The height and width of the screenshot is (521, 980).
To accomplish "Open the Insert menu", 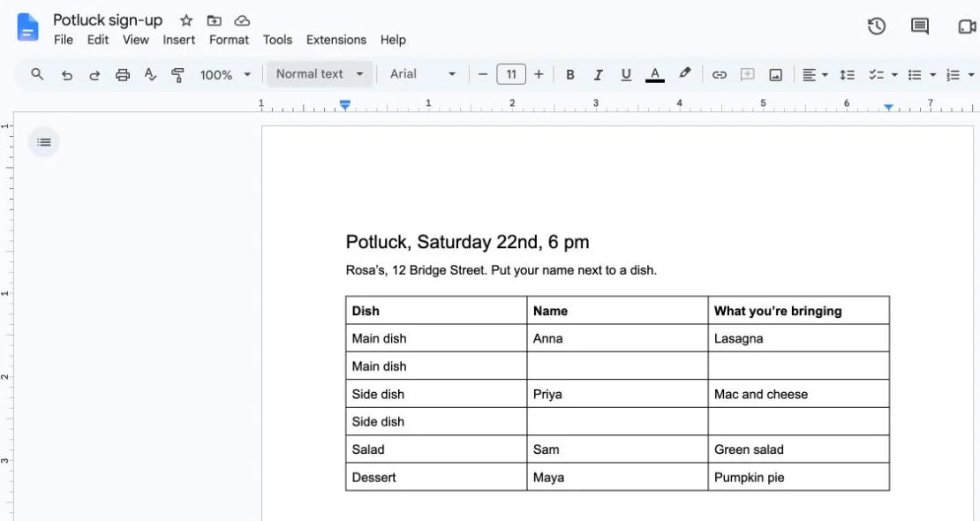I will click(178, 40).
